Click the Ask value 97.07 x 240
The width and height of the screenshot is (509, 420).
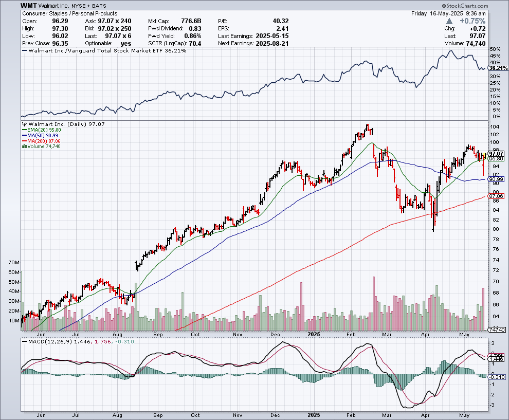(115, 21)
